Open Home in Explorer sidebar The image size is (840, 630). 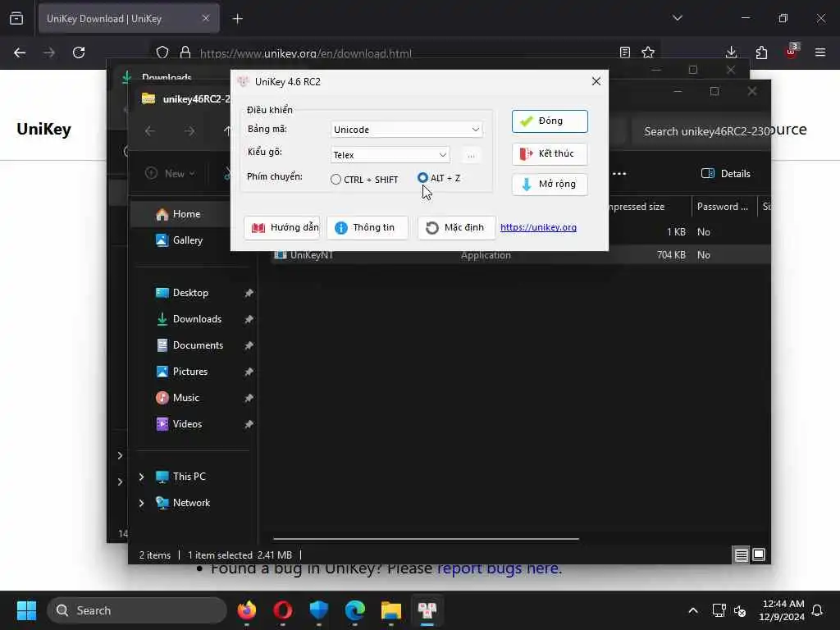(186, 214)
